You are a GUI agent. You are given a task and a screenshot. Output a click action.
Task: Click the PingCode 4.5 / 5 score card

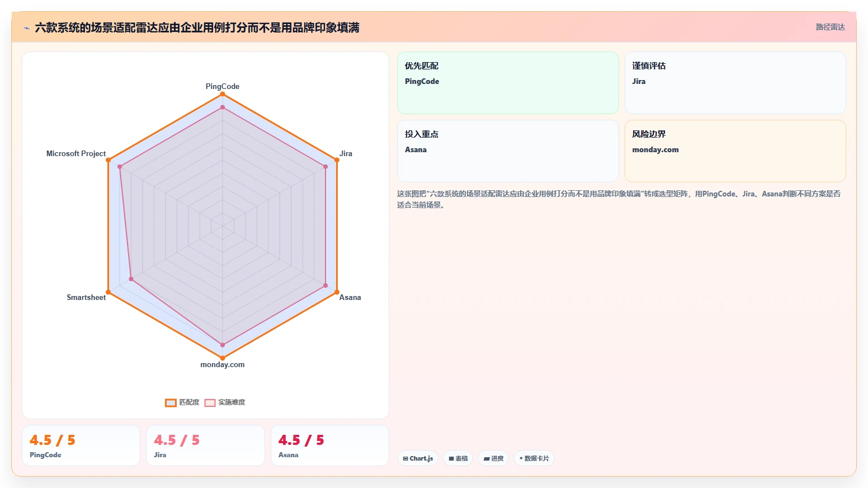coord(81,445)
